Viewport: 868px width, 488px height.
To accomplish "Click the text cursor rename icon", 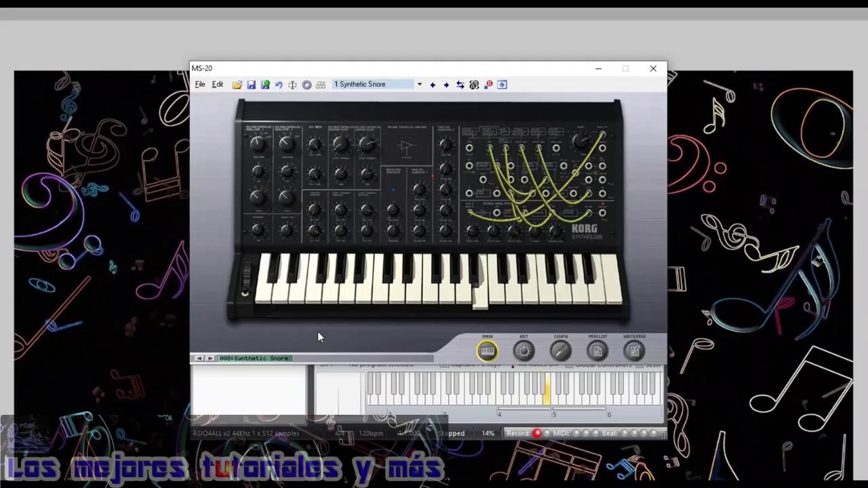I will pyautogui.click(x=292, y=85).
